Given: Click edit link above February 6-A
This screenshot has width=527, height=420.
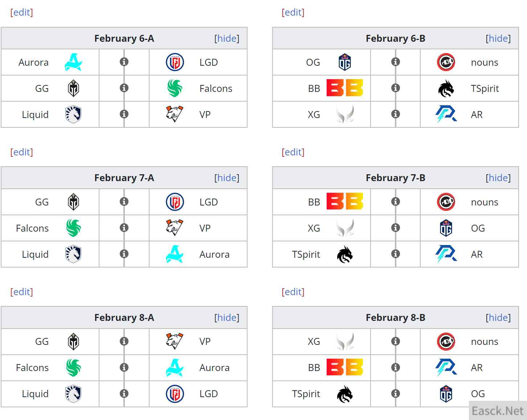Looking at the screenshot, I should click(22, 12).
